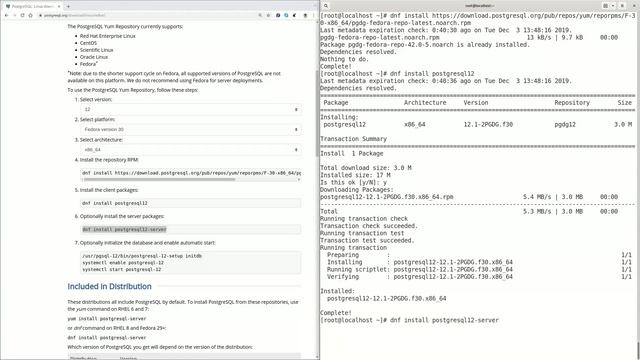Click the 'Repository' column header in terminal
This screenshot has width=640, height=360.
point(572,103)
